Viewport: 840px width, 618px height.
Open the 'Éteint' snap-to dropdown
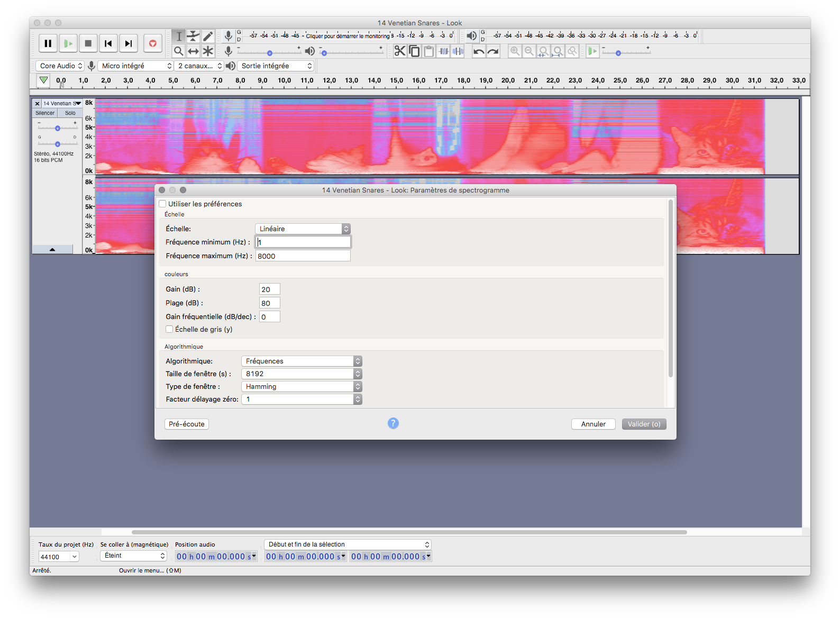tap(133, 556)
